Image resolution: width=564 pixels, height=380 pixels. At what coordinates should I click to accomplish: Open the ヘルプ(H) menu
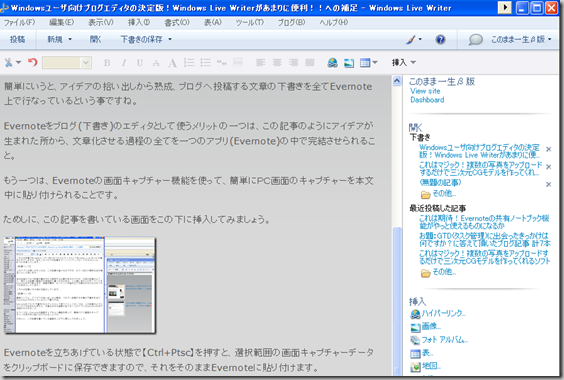333,22
